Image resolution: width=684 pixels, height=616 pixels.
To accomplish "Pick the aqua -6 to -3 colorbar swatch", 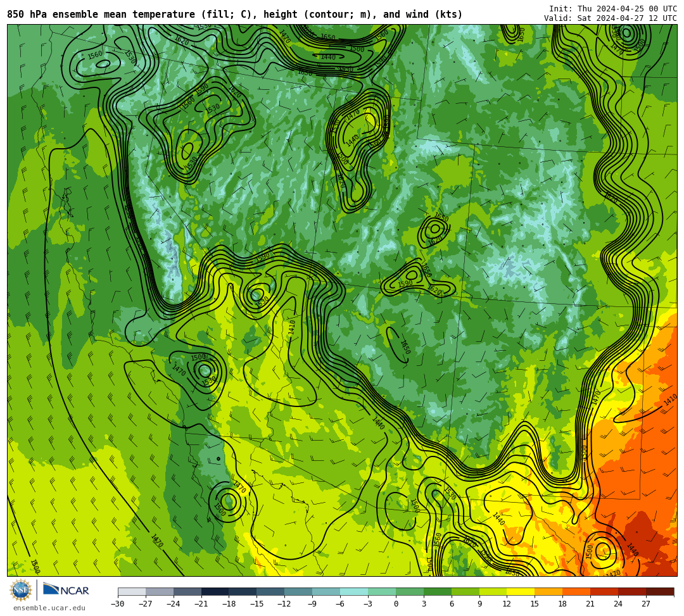I will (354, 591).
